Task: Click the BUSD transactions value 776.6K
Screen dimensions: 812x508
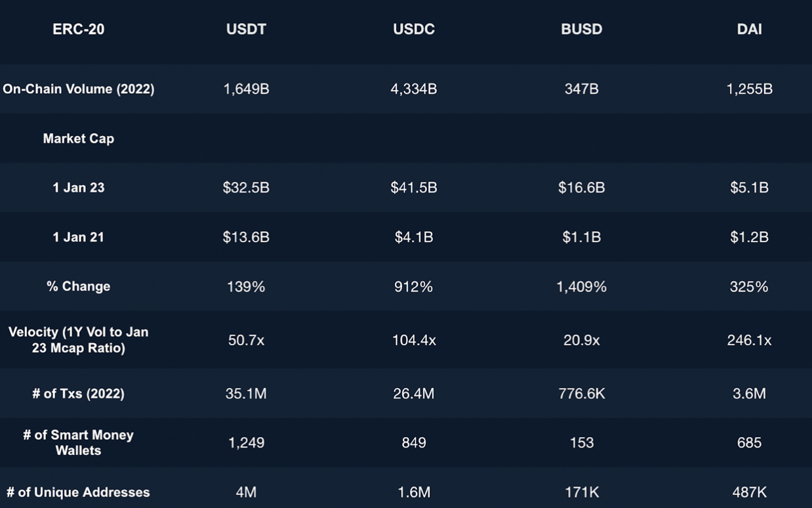Action: tap(582, 394)
